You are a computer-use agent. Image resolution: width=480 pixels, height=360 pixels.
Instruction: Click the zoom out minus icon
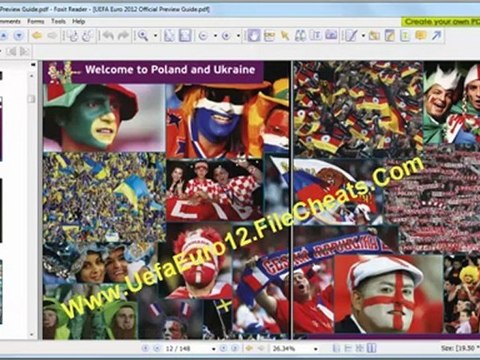(x=203, y=36)
